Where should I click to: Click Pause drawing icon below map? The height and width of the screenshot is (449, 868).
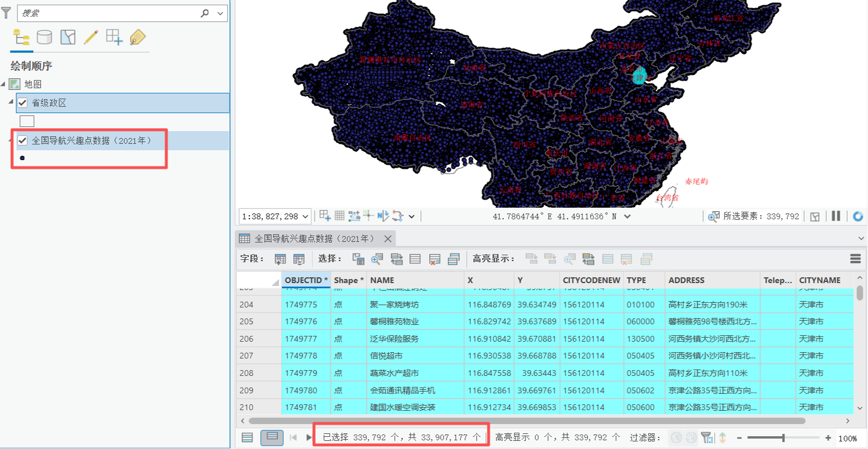tap(836, 216)
